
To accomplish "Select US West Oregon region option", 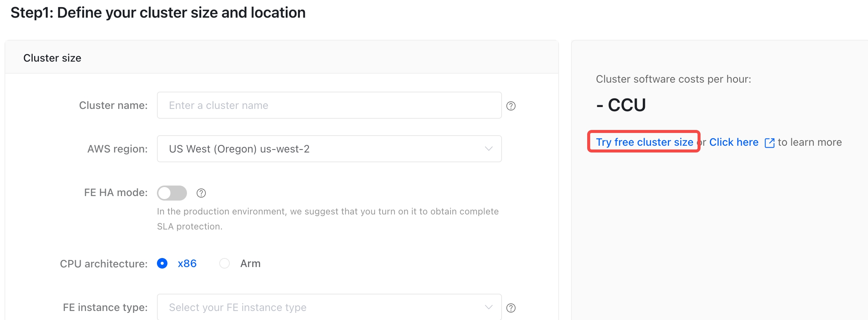I will 239,149.
